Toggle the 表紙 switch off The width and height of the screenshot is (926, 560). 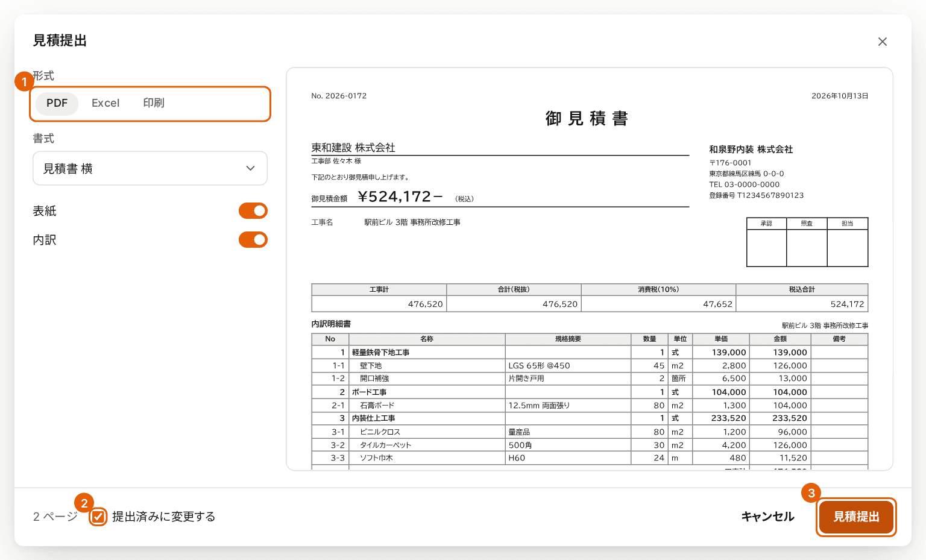[253, 211]
